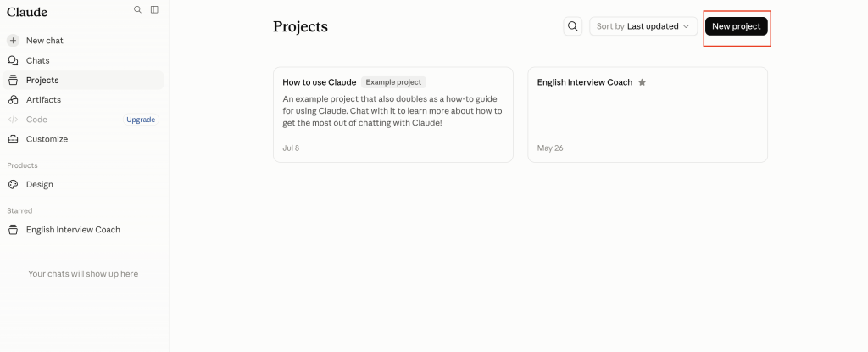Open the English Interview Coach project card
868x352 pixels.
tap(648, 115)
